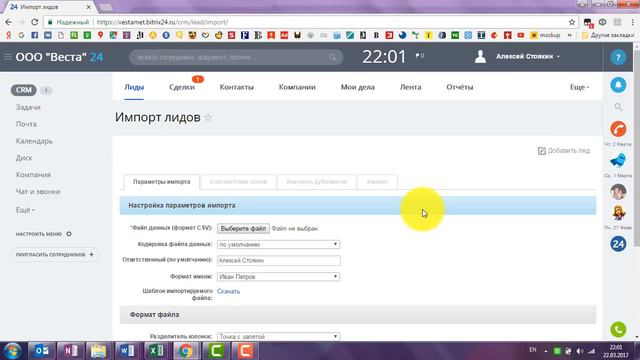Click the EN language indicator in tray
The height and width of the screenshot is (360, 640).
click(532, 350)
